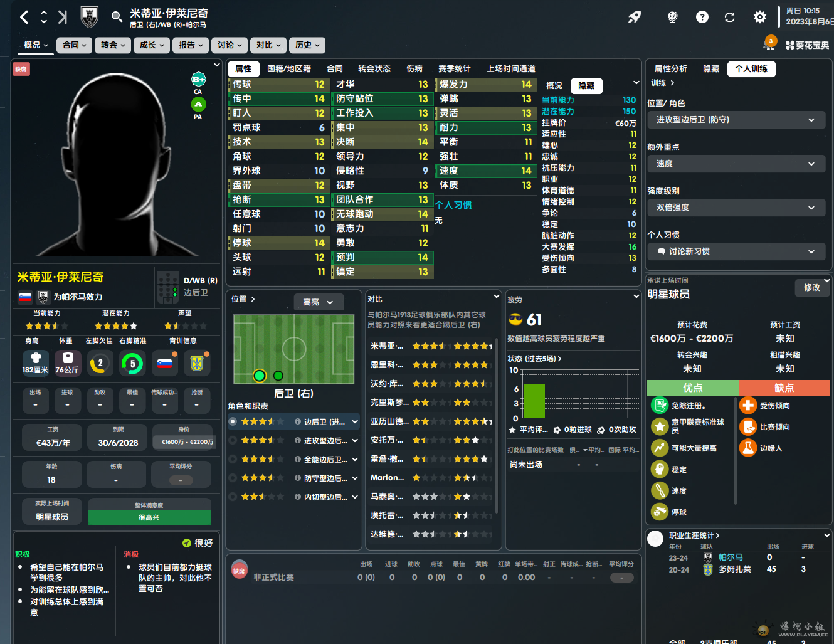
Task: Expand the 双倍强度 intensity dropdown
Action: point(736,208)
